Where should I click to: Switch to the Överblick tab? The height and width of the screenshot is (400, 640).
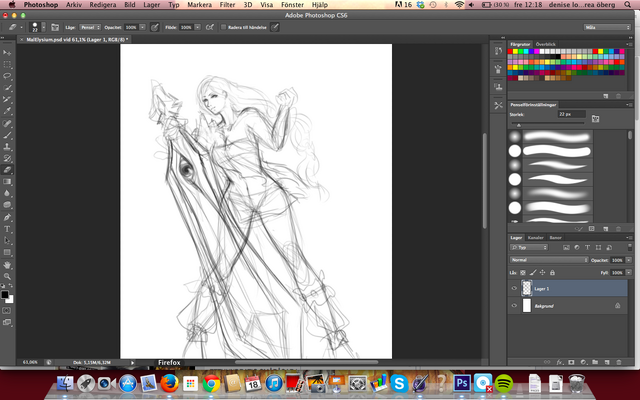pyautogui.click(x=546, y=44)
